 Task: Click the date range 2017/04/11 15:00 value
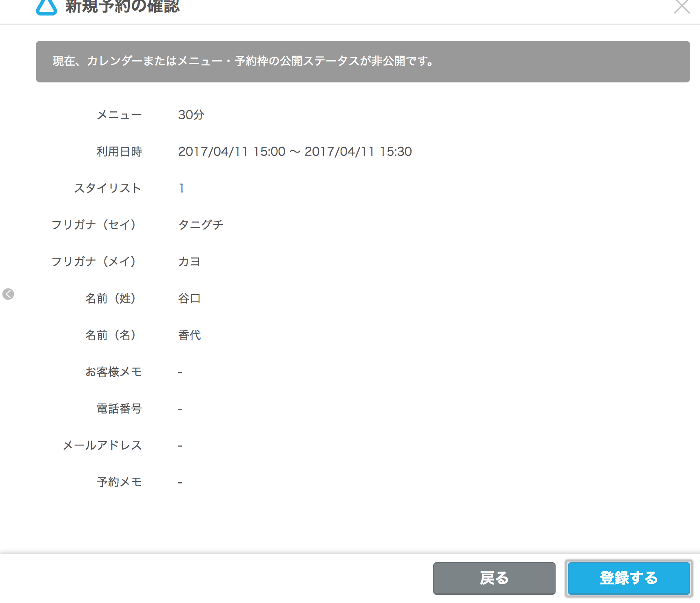tap(295, 151)
